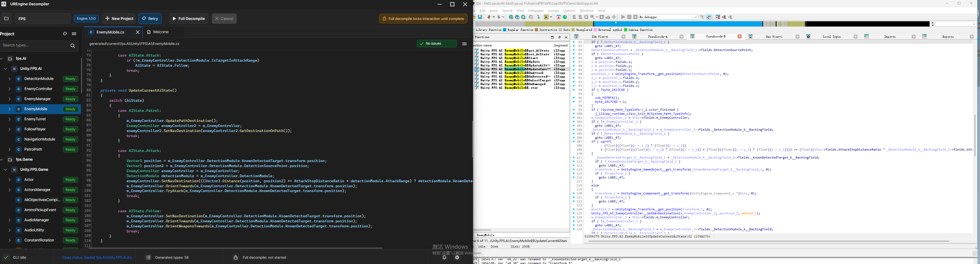Image resolution: width=980 pixels, height=264 pixels.
Task: Click the save icon in IDA toolbar
Action: [480, 17]
